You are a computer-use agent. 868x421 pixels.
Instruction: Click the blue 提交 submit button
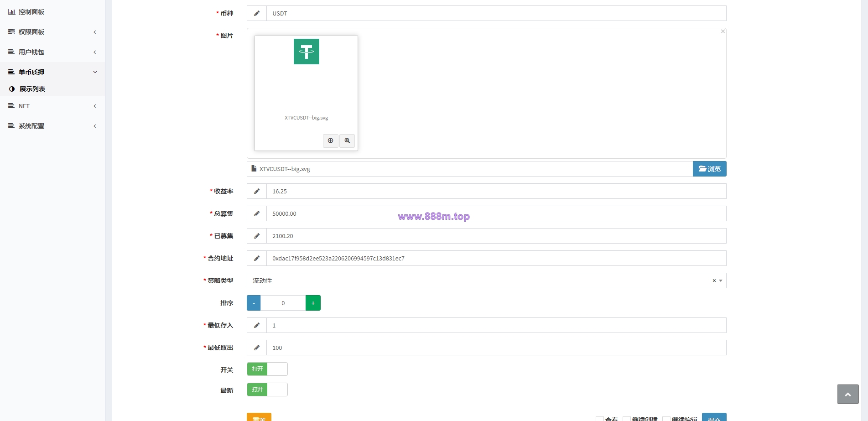point(714,417)
